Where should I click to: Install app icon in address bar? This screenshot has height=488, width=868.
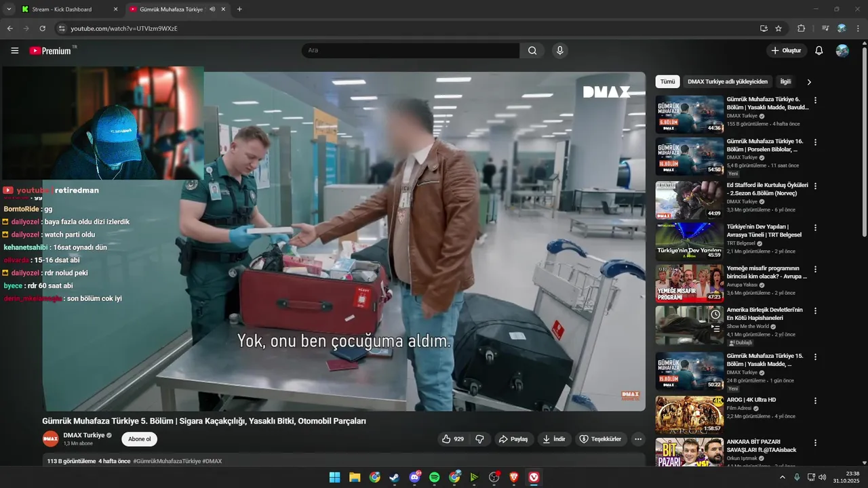pos(764,28)
